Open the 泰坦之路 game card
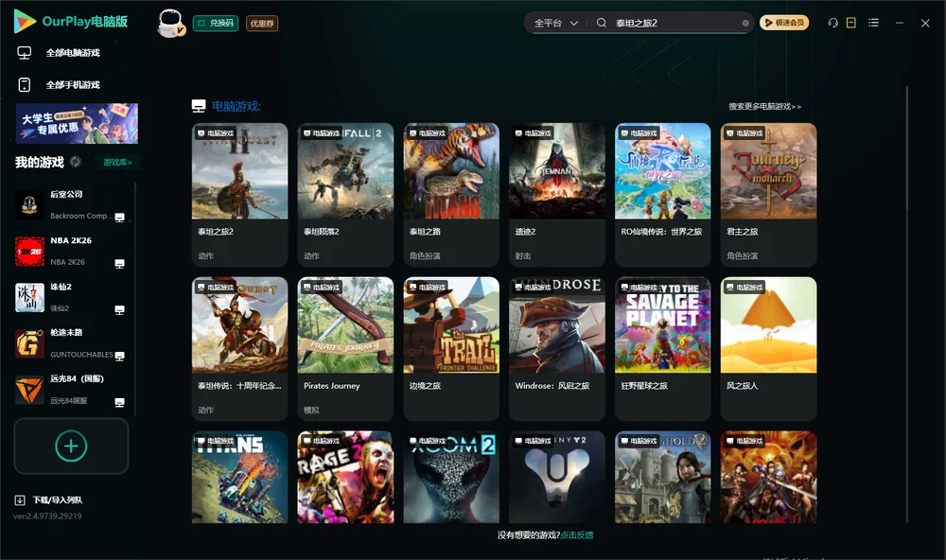 [x=451, y=194]
